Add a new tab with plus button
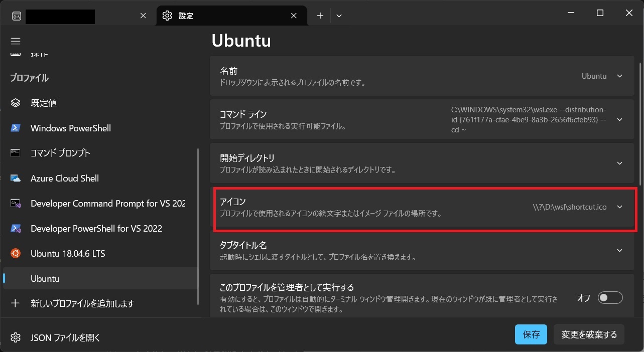This screenshot has height=352, width=644. pyautogui.click(x=320, y=16)
